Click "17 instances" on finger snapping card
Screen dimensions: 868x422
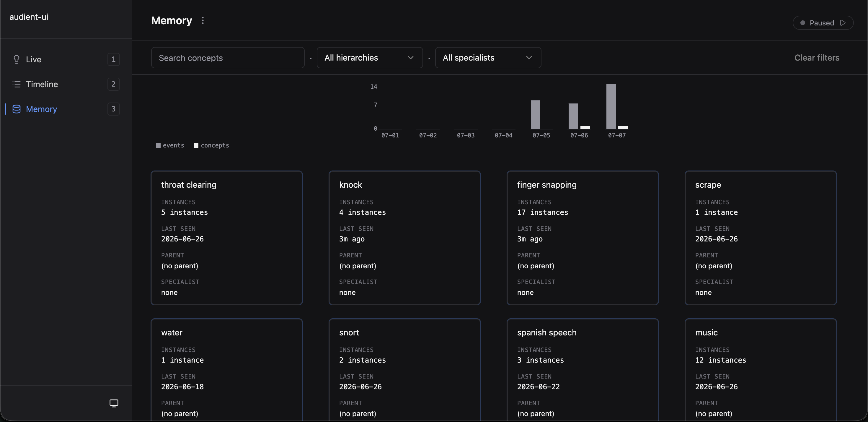pyautogui.click(x=543, y=212)
